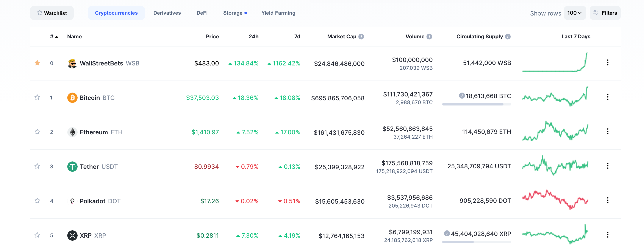
Task: Open the Bitcoin BTC coin page
Action: (x=97, y=98)
